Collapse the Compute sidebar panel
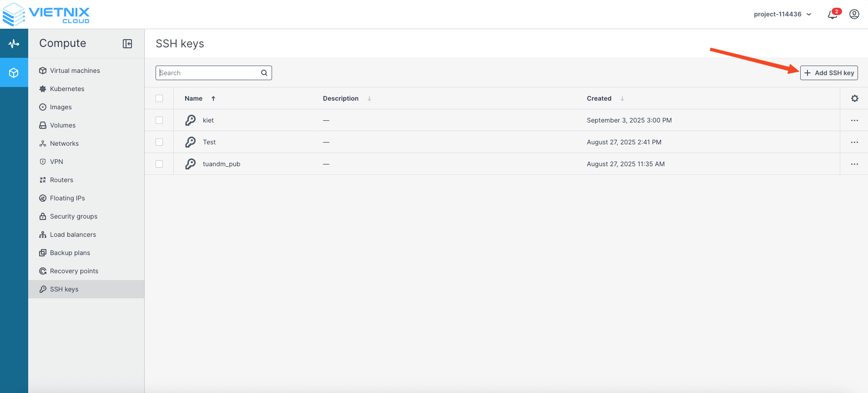The height and width of the screenshot is (393, 868). (x=127, y=44)
